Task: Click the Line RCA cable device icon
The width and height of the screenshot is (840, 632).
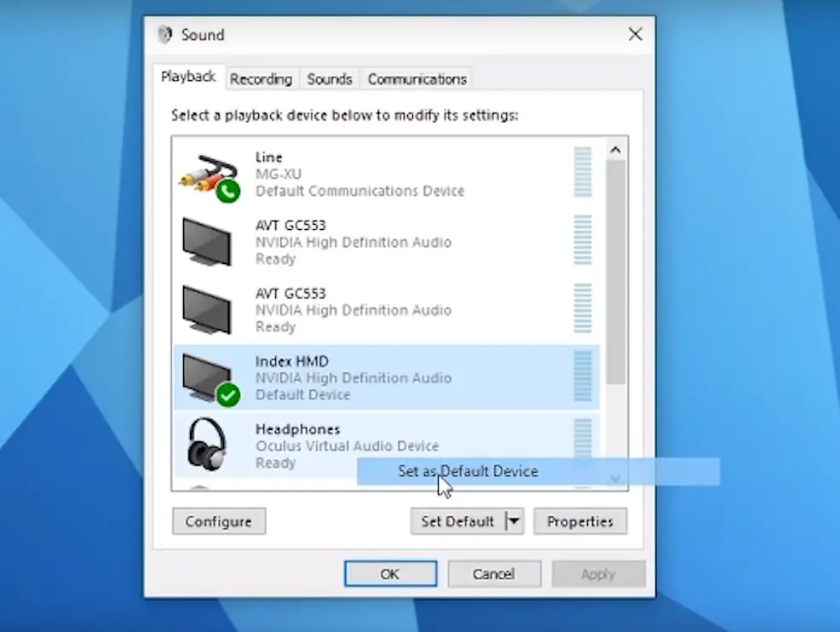Action: pyautogui.click(x=209, y=177)
